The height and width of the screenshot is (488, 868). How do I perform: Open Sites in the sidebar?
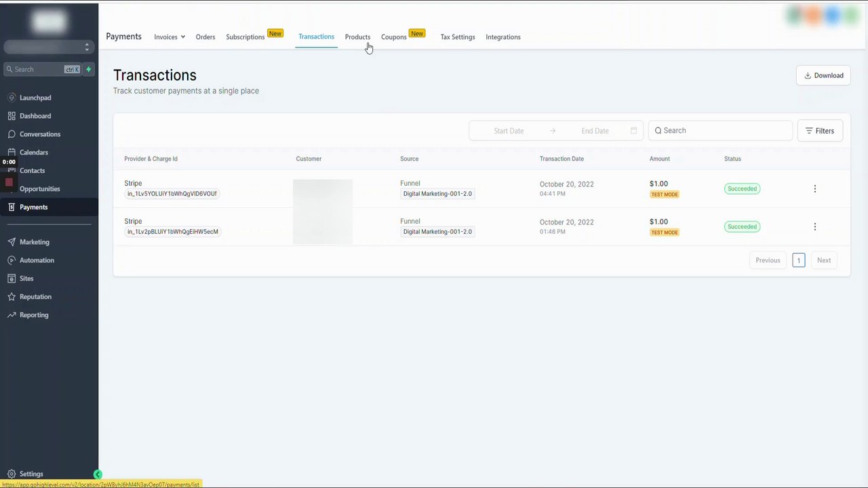(x=26, y=279)
